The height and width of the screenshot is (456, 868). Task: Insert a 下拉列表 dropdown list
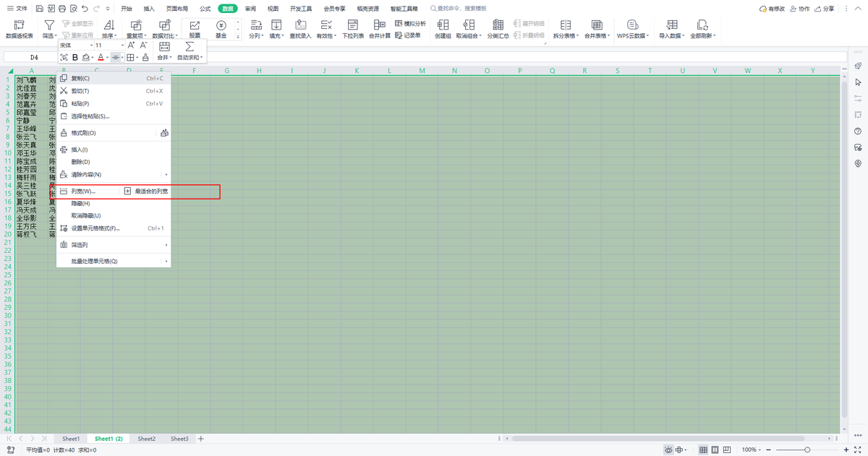[x=353, y=30]
